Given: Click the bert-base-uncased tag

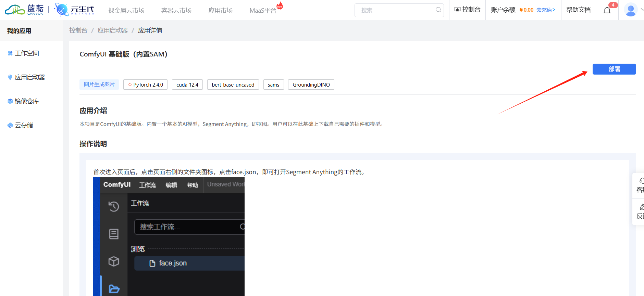Looking at the screenshot, I should click(x=233, y=85).
